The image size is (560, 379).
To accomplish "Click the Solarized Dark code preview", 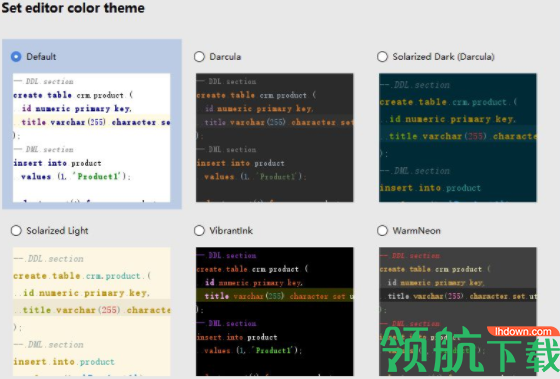I will click(458, 138).
